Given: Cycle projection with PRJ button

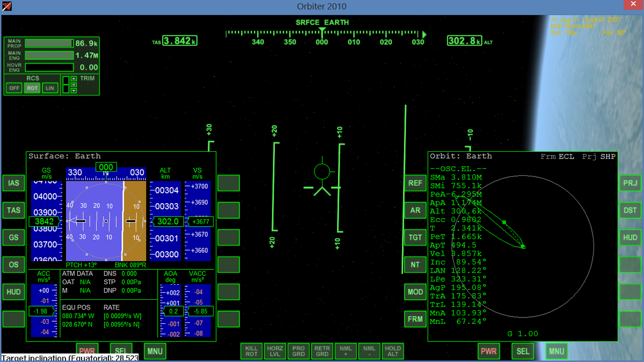Looking at the screenshot, I should point(630,183).
